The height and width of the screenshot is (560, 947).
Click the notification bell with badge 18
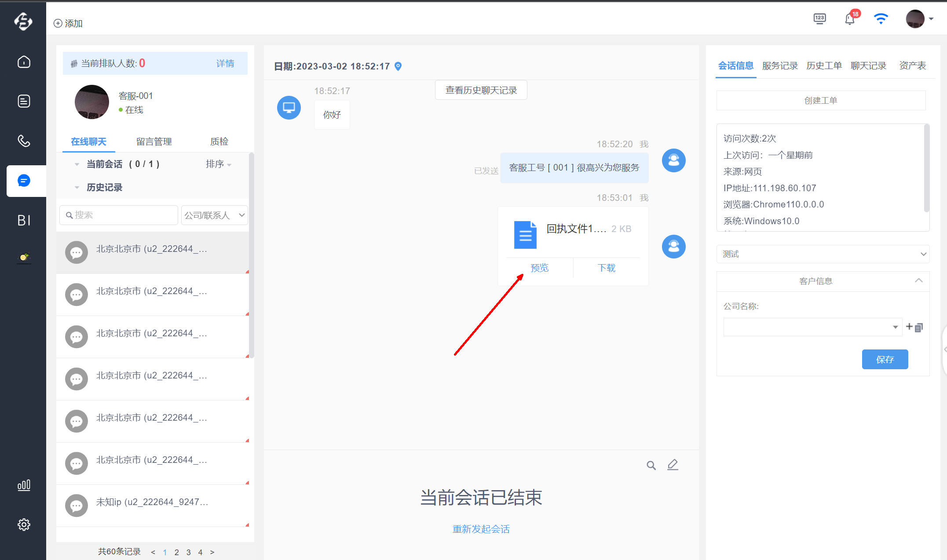click(x=851, y=18)
